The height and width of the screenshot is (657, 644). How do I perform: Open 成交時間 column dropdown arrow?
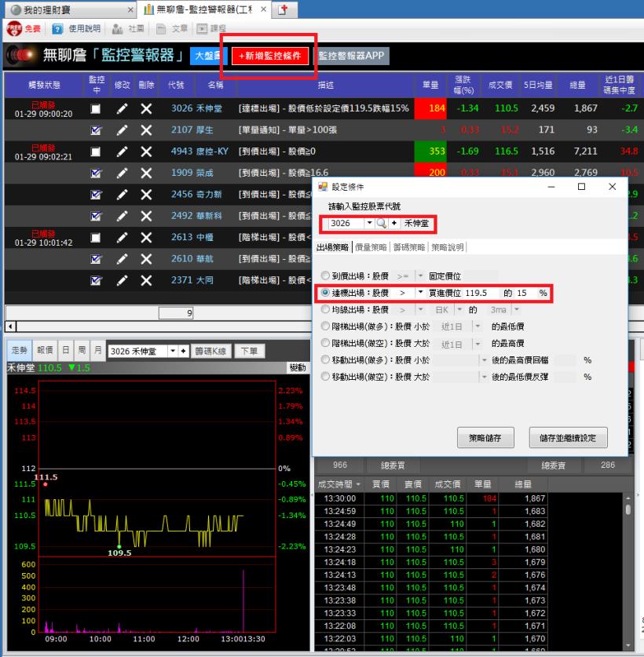coord(358,484)
